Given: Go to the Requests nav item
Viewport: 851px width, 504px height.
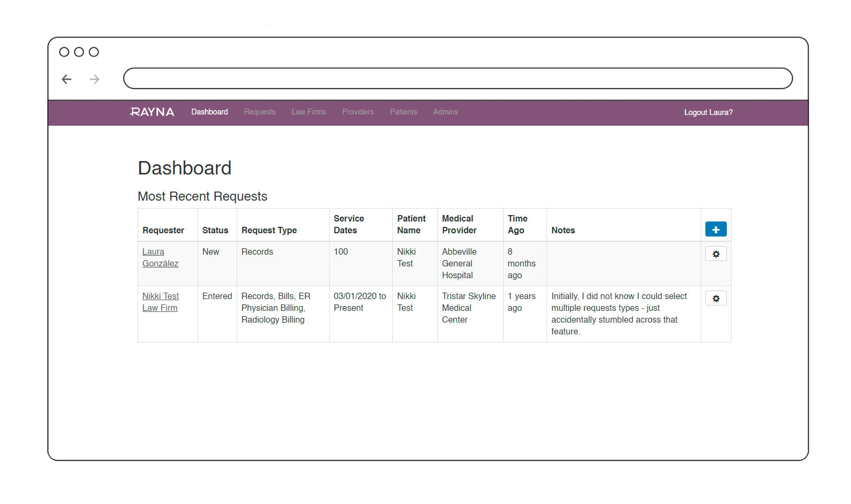Looking at the screenshot, I should pos(260,112).
